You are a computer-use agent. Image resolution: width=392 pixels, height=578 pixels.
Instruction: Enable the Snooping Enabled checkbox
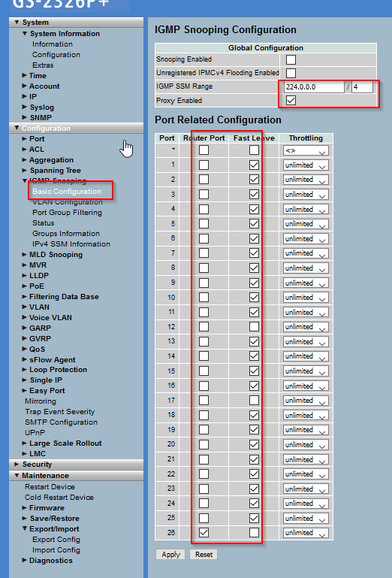coord(291,59)
